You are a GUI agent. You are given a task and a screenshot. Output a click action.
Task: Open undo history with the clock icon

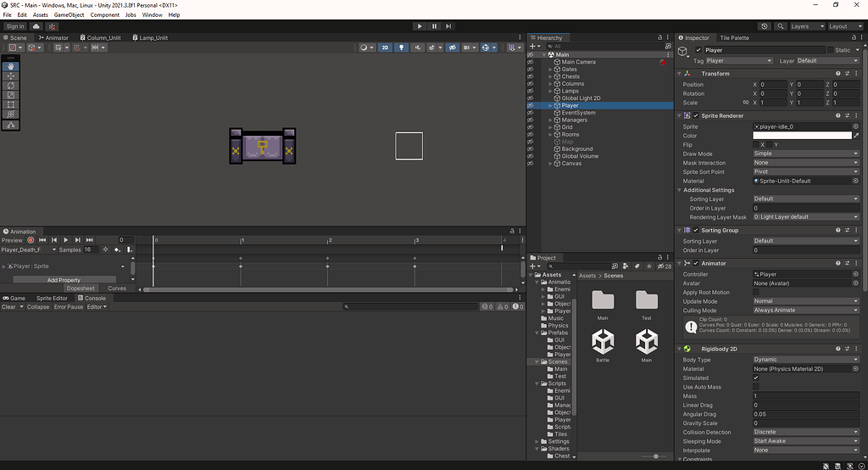pyautogui.click(x=765, y=26)
